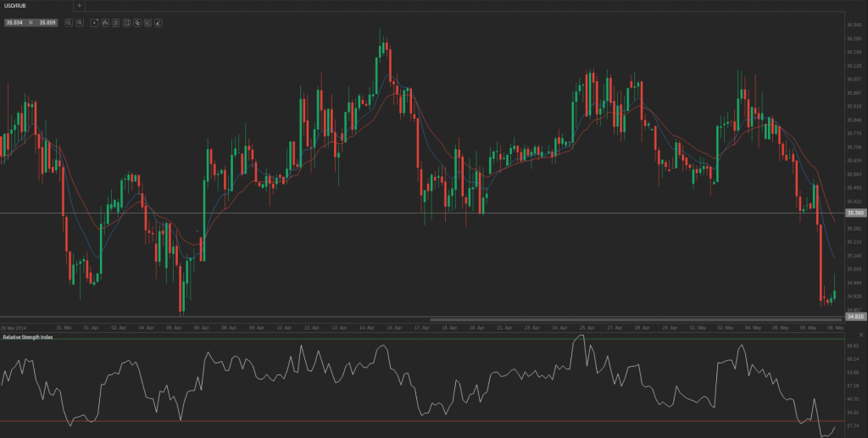Click the Relative Strength Index label
868x438 pixels.
point(26,337)
